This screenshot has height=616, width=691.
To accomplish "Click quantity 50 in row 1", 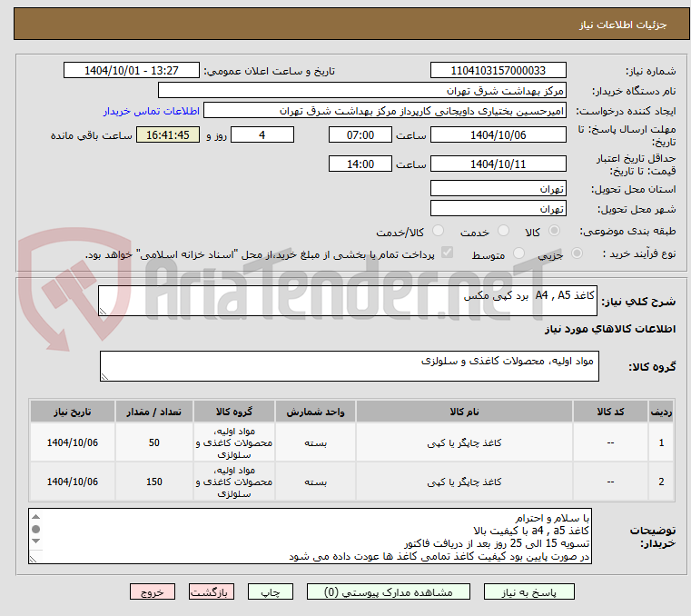I will [x=153, y=442].
